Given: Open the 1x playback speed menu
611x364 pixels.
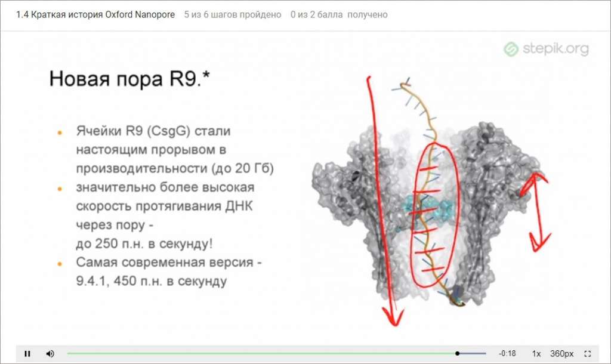Looking at the screenshot, I should click(x=536, y=353).
